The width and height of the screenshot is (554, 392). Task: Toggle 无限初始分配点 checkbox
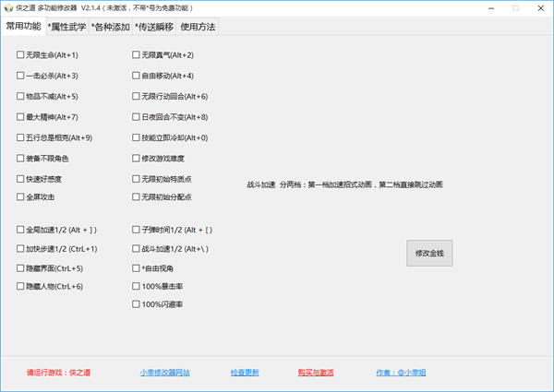pos(136,196)
